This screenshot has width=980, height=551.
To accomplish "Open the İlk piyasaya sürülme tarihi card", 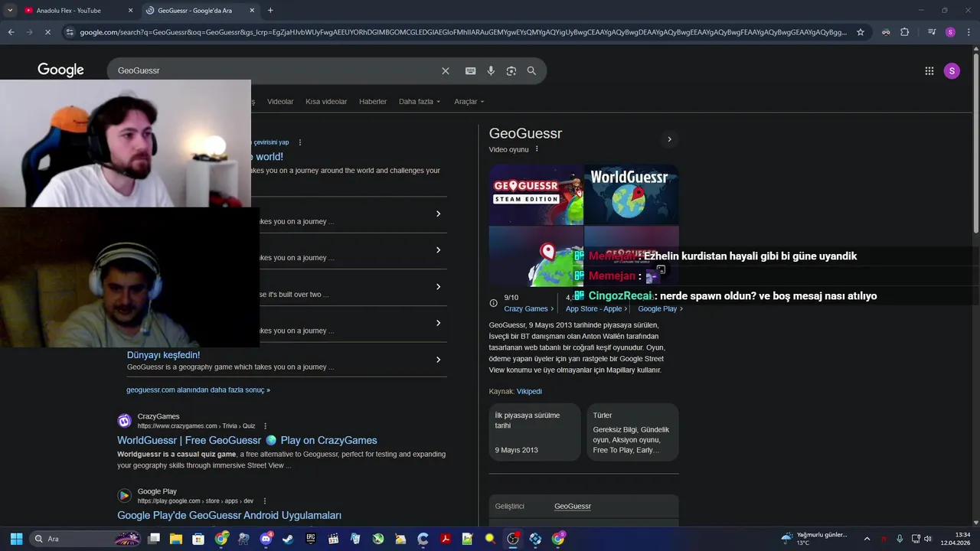I will 534,432.
